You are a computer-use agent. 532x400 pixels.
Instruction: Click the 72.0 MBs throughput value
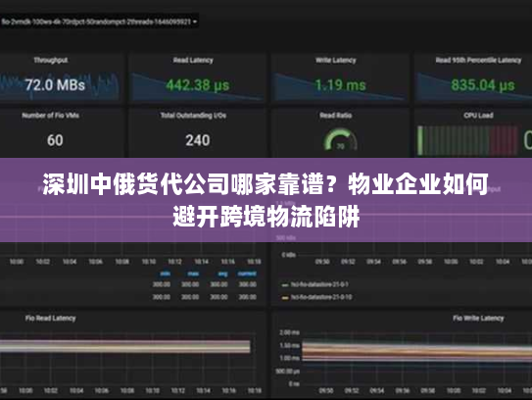[55, 85]
